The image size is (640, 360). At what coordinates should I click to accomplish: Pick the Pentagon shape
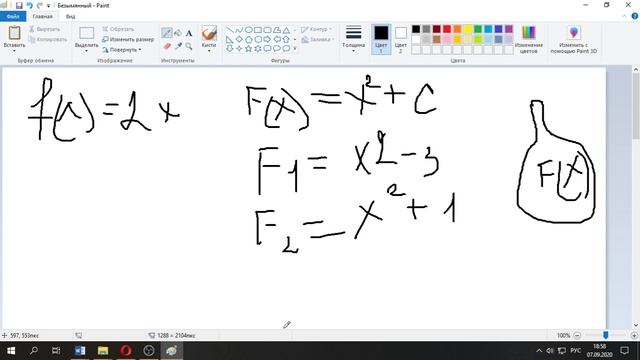click(249, 39)
